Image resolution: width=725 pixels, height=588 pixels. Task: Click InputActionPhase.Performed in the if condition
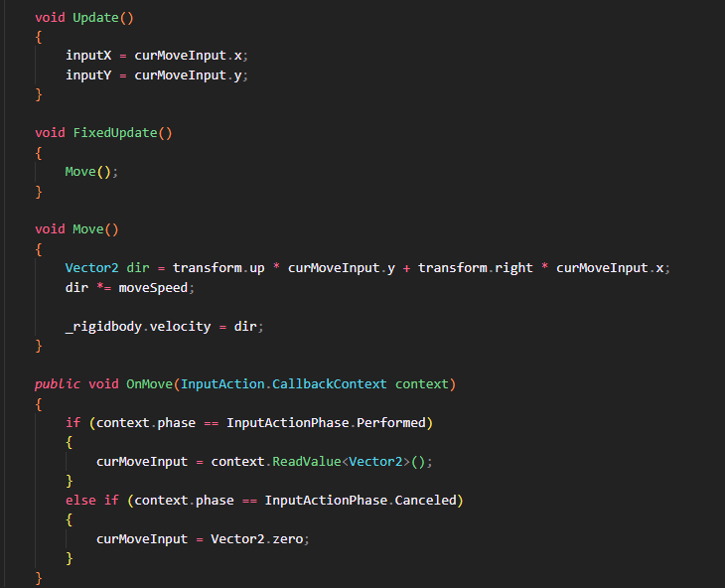326,423
